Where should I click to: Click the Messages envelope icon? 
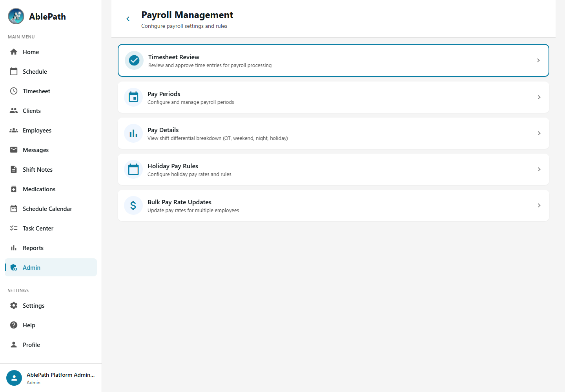click(x=14, y=150)
